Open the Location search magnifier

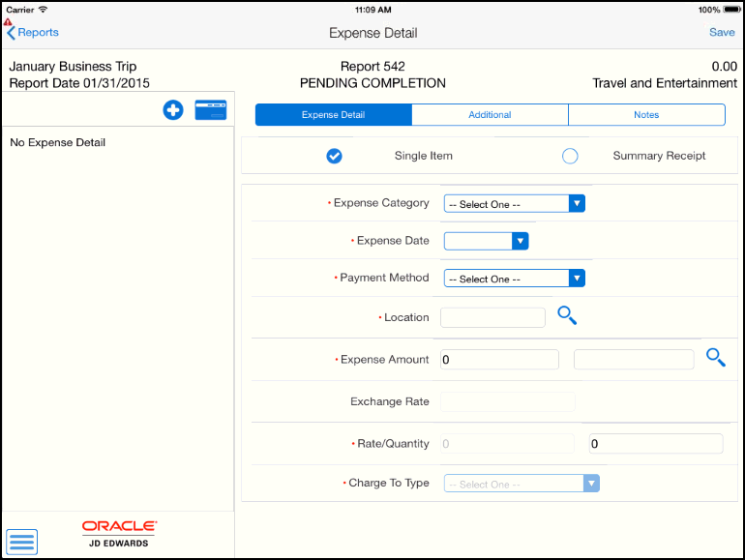click(x=567, y=315)
